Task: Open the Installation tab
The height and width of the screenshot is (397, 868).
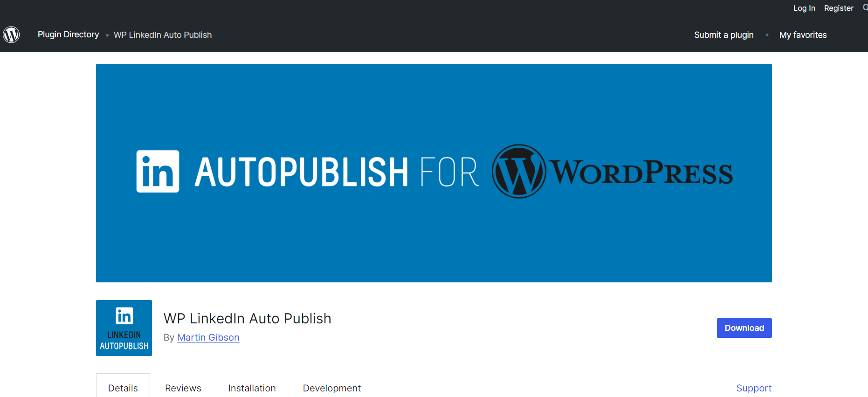Action: pos(252,388)
